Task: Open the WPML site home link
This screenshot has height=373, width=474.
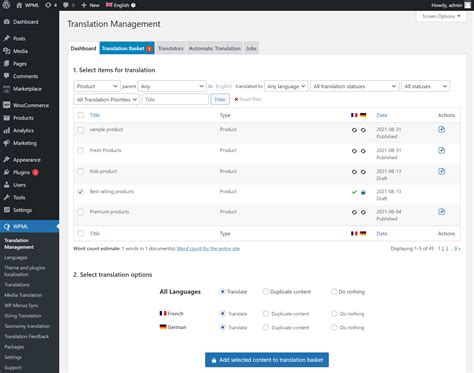Action: tap(28, 5)
